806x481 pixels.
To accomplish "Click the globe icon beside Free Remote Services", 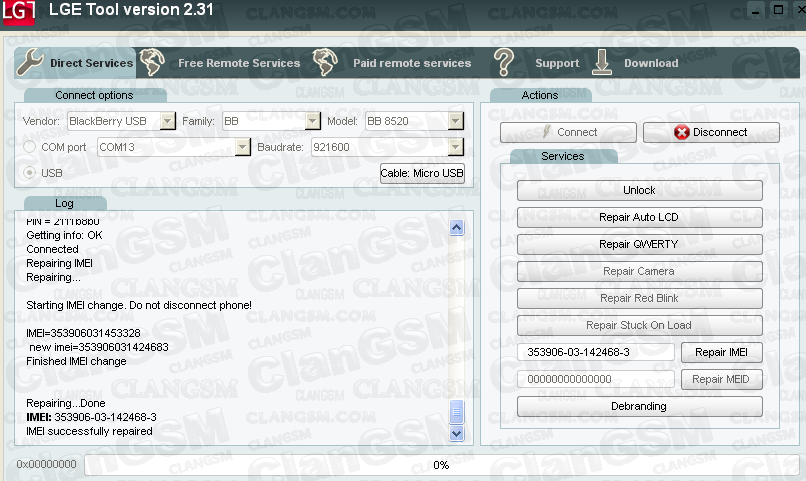I will 152,62.
